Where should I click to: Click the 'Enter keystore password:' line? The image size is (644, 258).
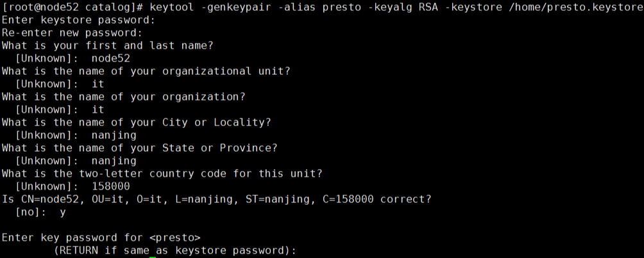78,20
